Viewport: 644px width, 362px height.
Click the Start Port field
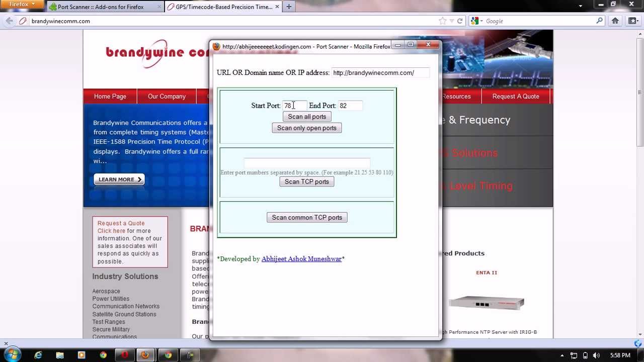(x=294, y=106)
